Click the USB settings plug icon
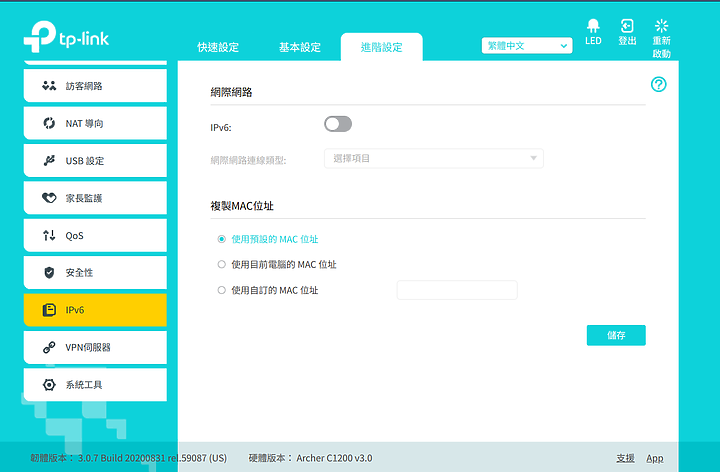Viewport: 720px width, 472px height. [49, 160]
